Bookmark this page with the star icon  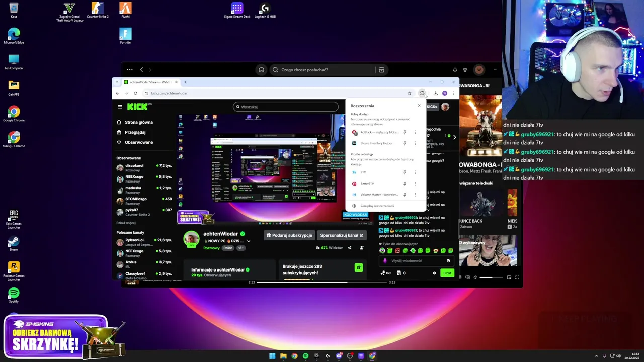tap(410, 93)
